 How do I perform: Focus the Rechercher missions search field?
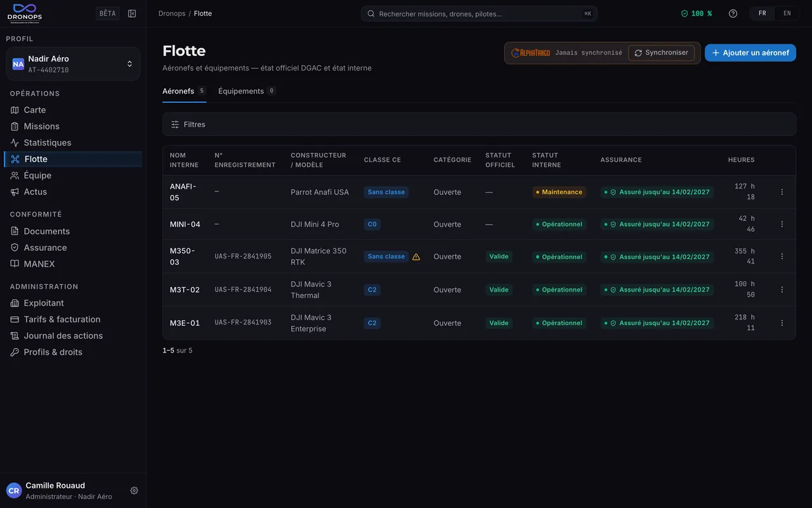(479, 13)
